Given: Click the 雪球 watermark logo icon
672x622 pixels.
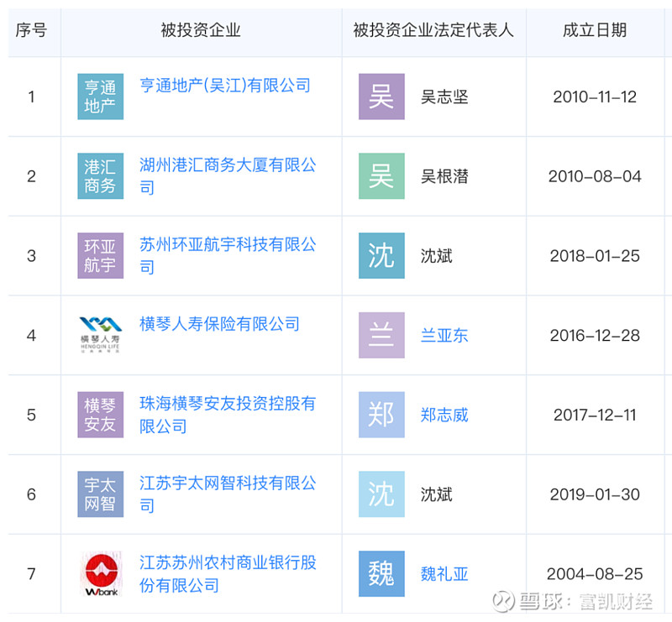Looking at the screenshot, I should tap(504, 601).
